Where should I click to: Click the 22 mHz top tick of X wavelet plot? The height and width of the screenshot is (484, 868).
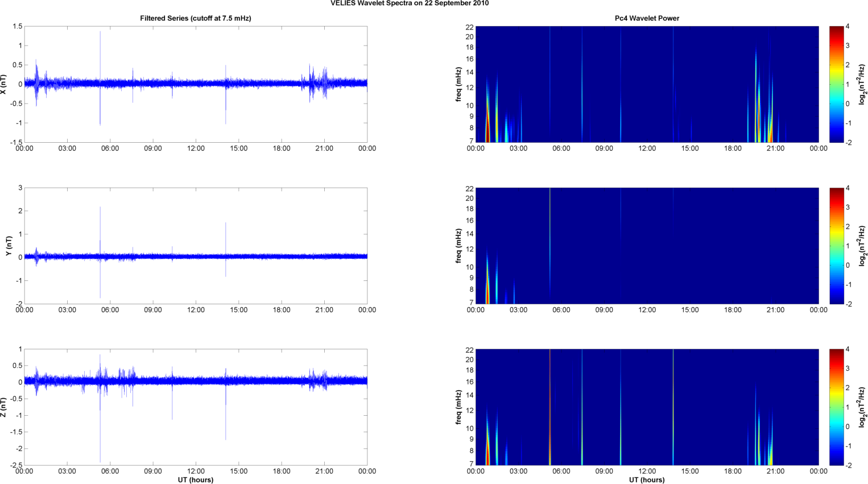tap(469, 27)
